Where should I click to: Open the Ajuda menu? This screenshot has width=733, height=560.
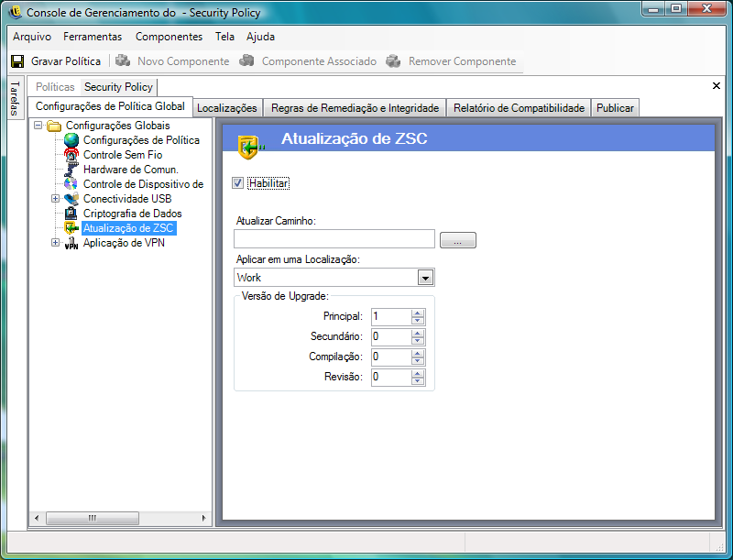260,37
